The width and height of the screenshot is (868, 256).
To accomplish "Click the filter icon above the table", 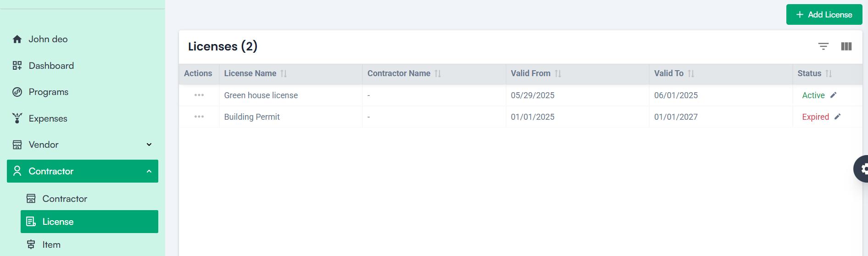I will (823, 46).
